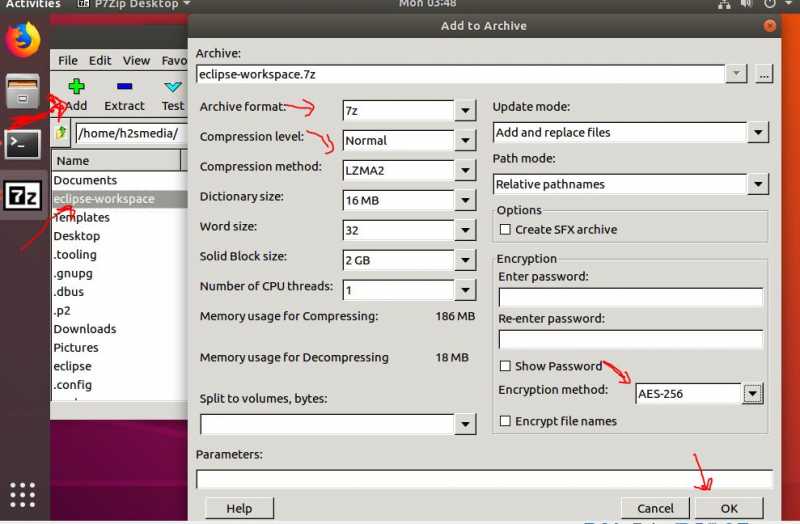Open Update mode dropdown
Image resolution: width=800 pixels, height=524 pixels.
pyautogui.click(x=758, y=133)
